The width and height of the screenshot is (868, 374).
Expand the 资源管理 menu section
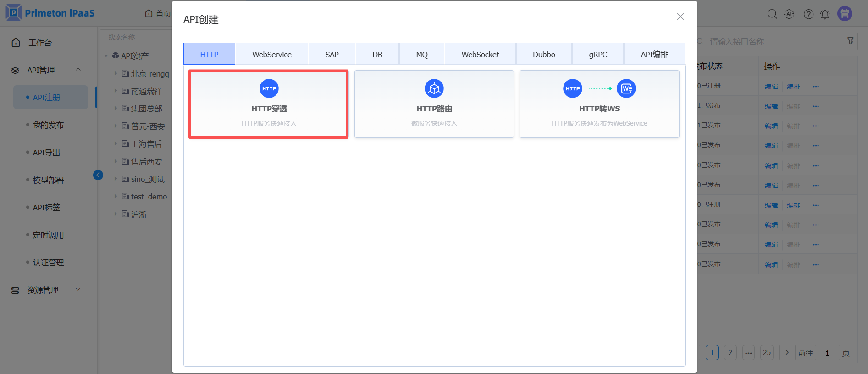pos(78,290)
